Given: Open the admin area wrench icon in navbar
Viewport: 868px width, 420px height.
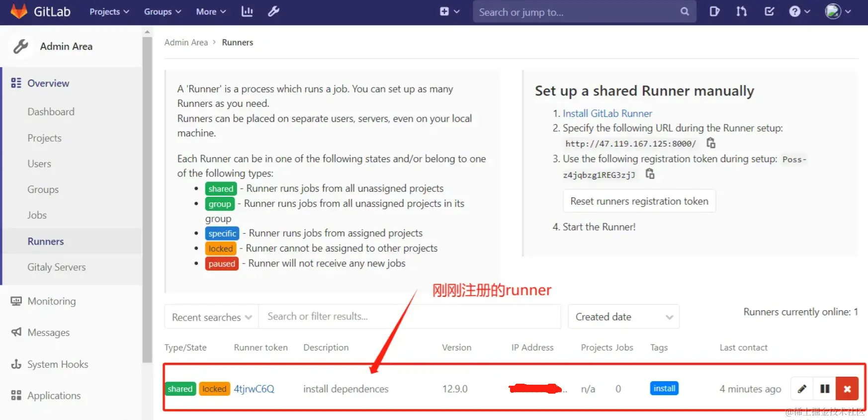Looking at the screenshot, I should (x=273, y=11).
